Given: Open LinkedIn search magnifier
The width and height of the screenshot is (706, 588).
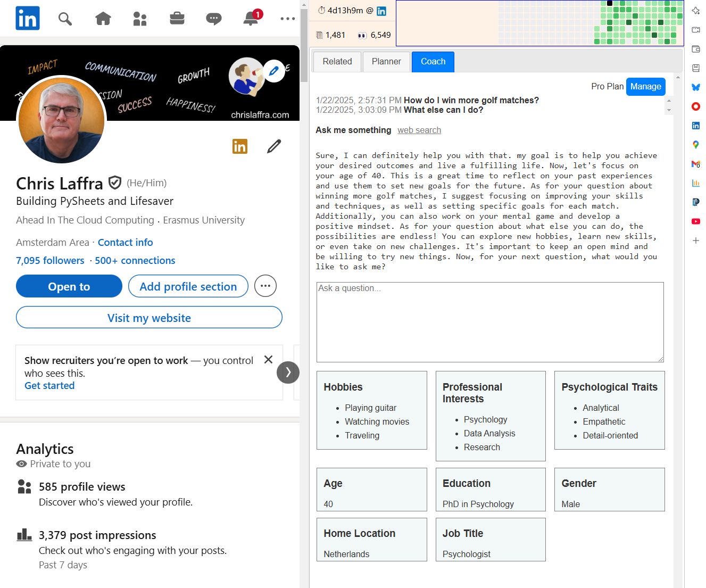Looking at the screenshot, I should tap(65, 19).
